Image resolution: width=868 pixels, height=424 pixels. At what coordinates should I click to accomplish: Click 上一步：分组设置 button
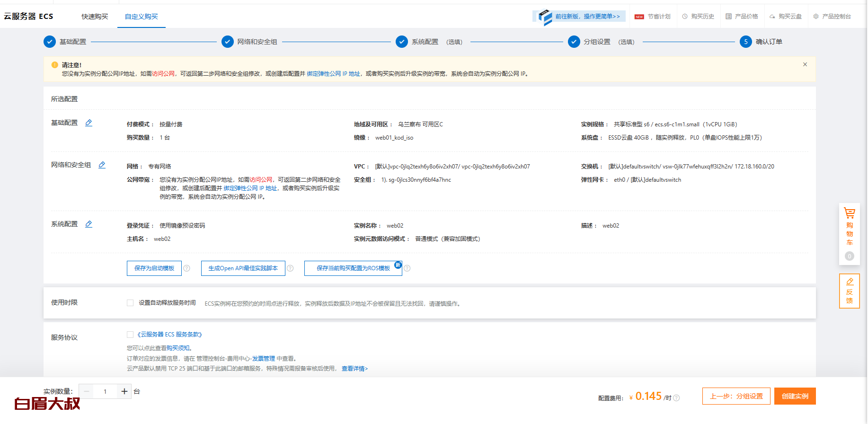click(x=736, y=396)
